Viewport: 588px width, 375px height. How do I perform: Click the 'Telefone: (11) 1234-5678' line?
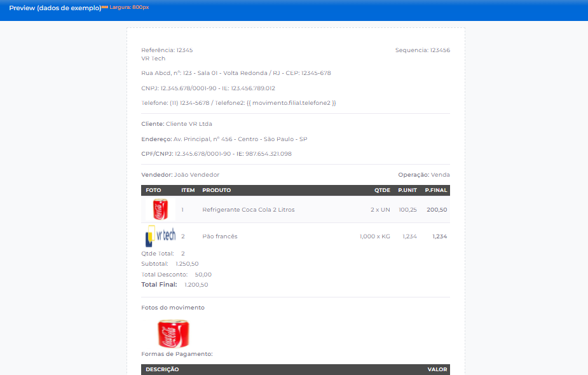pos(238,103)
